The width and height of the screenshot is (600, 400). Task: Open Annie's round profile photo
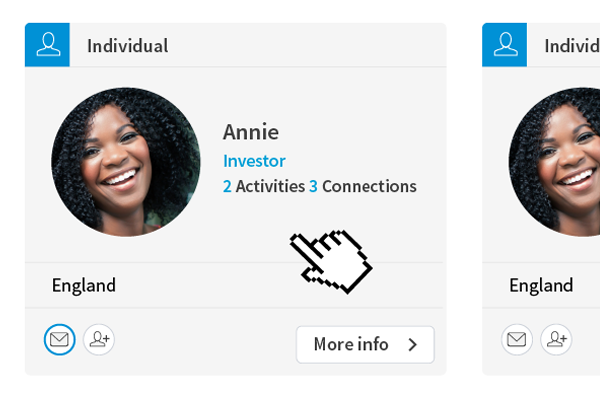pyautogui.click(x=126, y=162)
